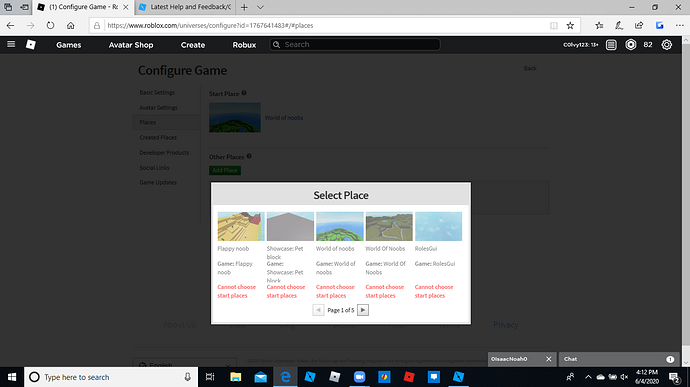
Task: Open Game Updates in sidebar
Action: (x=158, y=182)
